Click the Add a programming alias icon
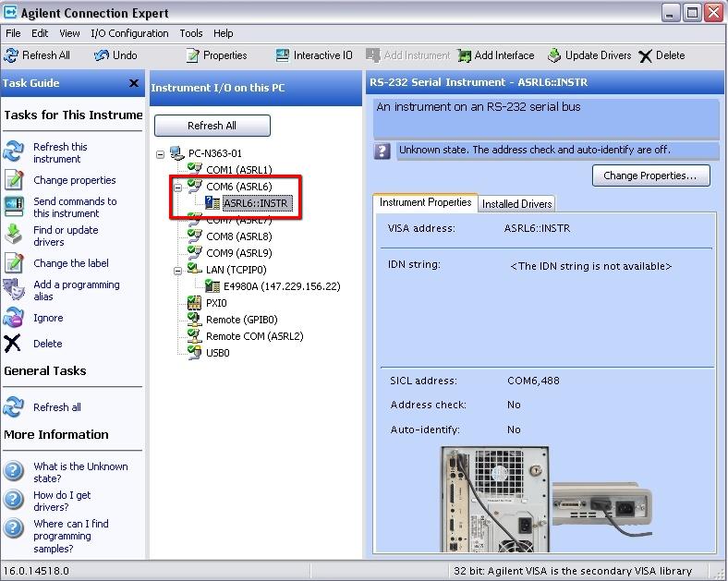728x581 pixels. click(14, 289)
